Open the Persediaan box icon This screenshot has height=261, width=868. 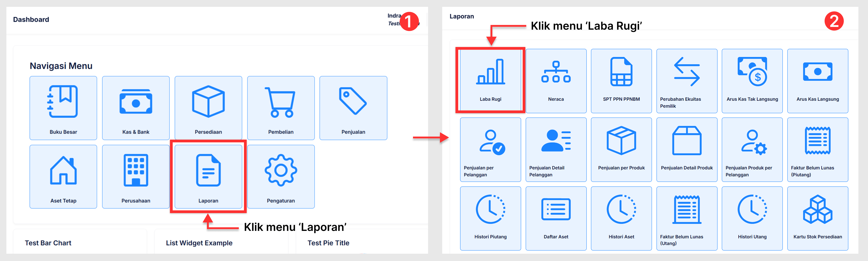(208, 102)
